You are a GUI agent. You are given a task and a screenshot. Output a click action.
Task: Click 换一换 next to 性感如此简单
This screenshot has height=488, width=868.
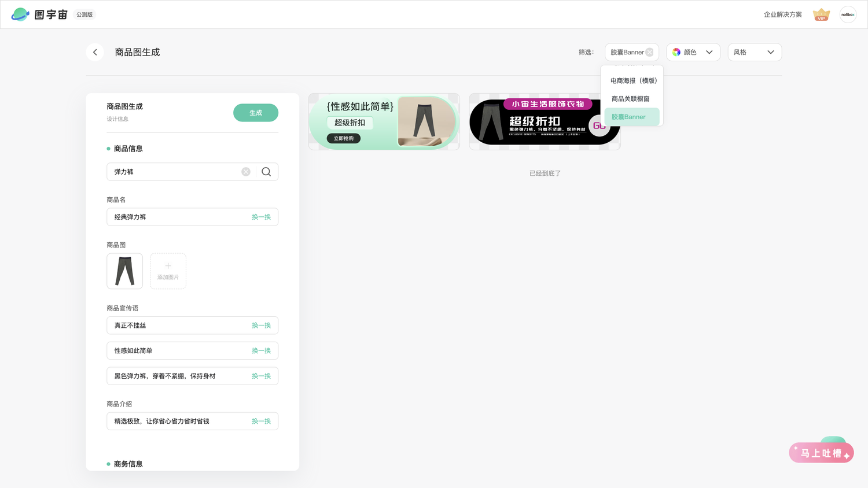[x=261, y=351]
